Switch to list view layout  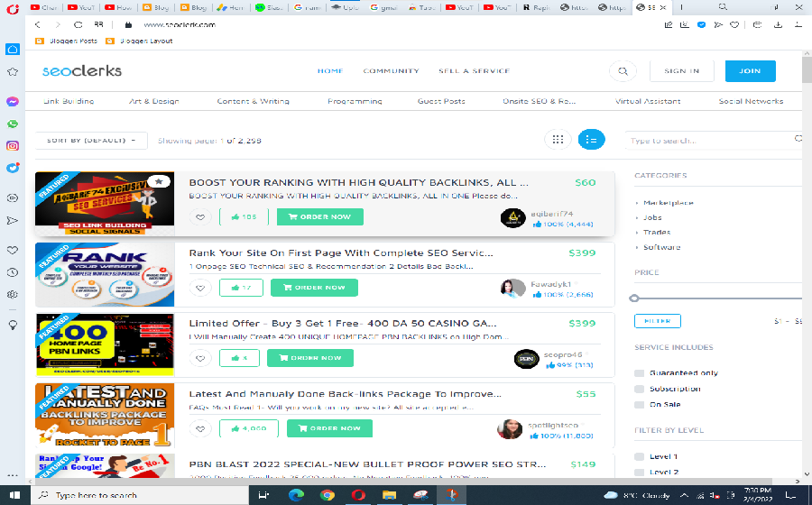591,139
